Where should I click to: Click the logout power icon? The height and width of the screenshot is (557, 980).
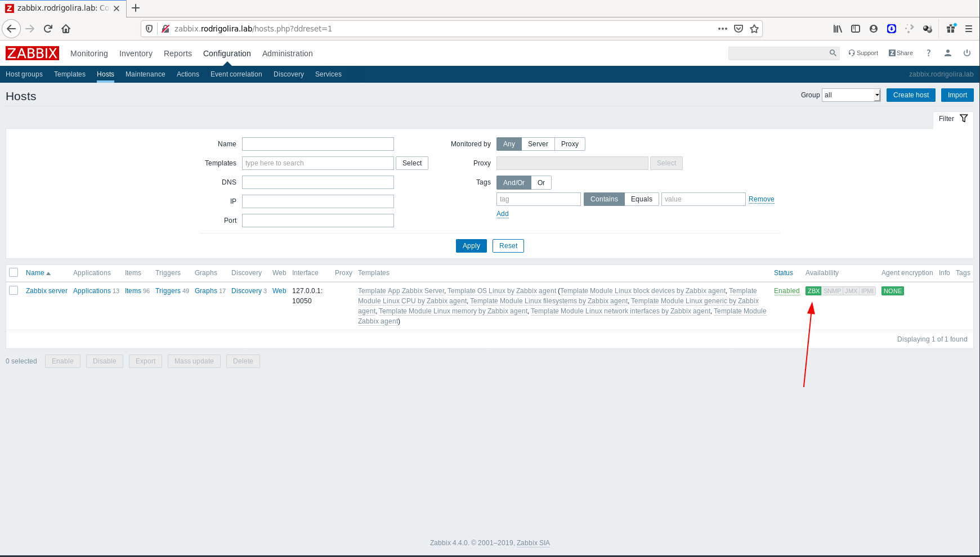pos(966,53)
